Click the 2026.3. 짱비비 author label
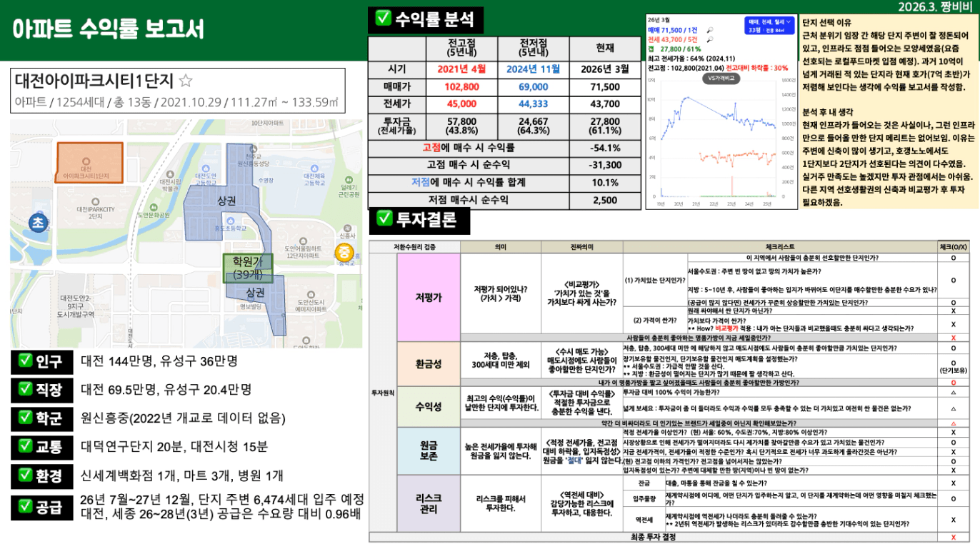 point(934,6)
